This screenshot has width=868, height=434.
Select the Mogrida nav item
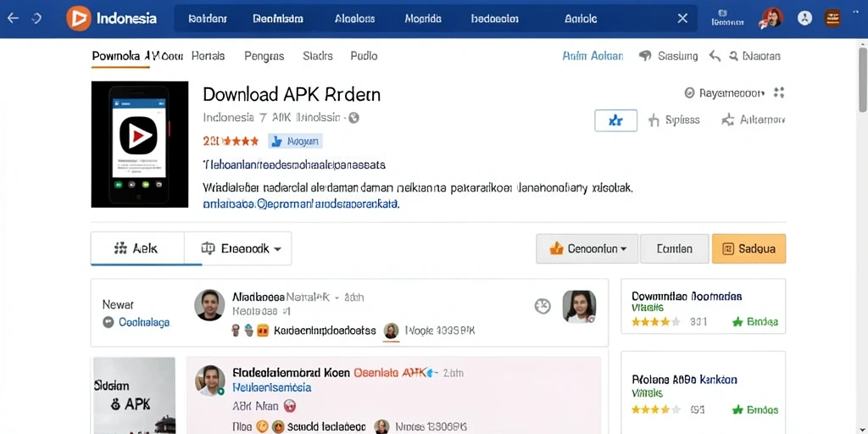coord(423,19)
